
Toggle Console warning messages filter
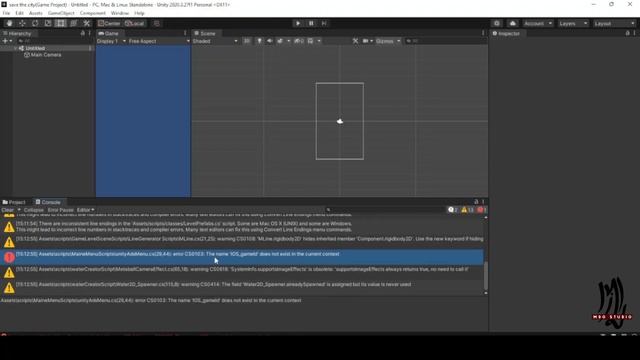pyautogui.click(x=467, y=210)
